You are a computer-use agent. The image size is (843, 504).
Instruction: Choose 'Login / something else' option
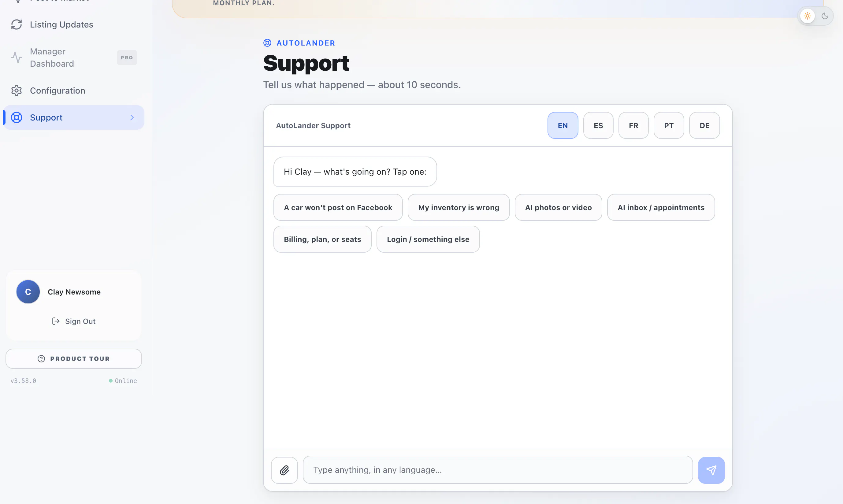(x=428, y=239)
